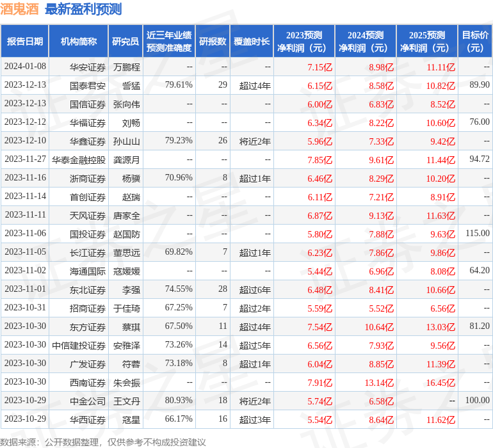Select the 2023预测净利润 column header
Screen dimensions: 493x448
[304, 41]
